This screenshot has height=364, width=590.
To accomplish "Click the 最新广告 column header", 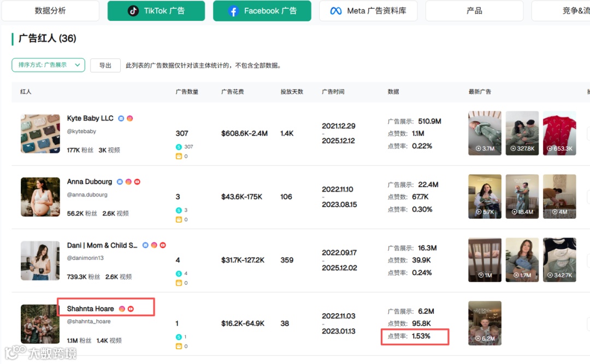I will tap(480, 92).
